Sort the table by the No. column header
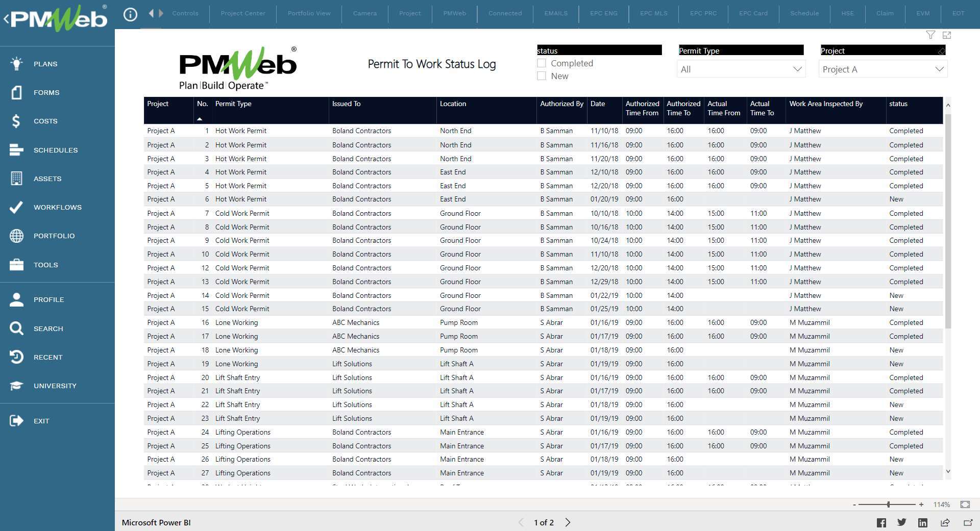 [202, 104]
